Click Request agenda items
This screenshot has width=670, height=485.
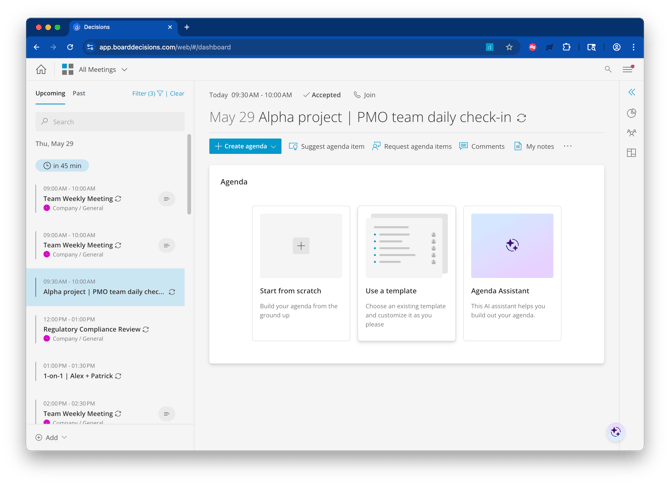point(411,146)
